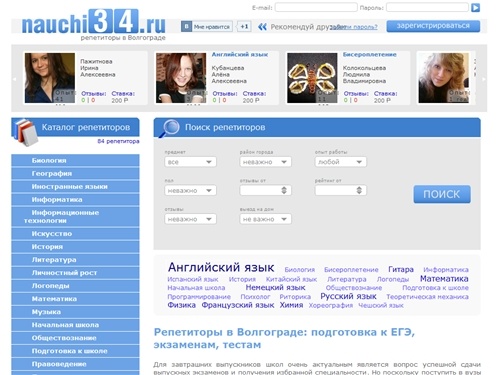Select Обществознание in the catalog menu
The width and height of the screenshot is (500, 375).
tap(75, 338)
